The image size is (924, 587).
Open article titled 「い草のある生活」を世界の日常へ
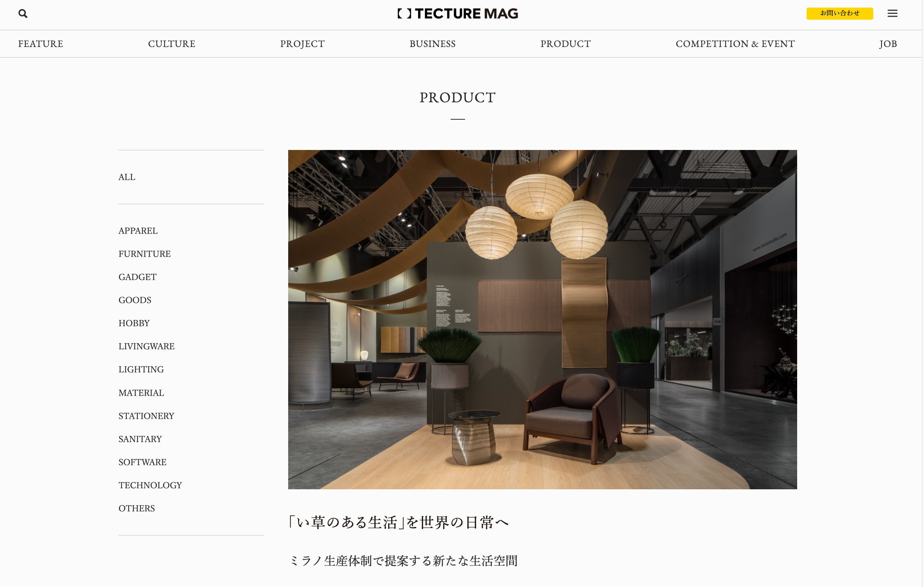click(x=399, y=522)
